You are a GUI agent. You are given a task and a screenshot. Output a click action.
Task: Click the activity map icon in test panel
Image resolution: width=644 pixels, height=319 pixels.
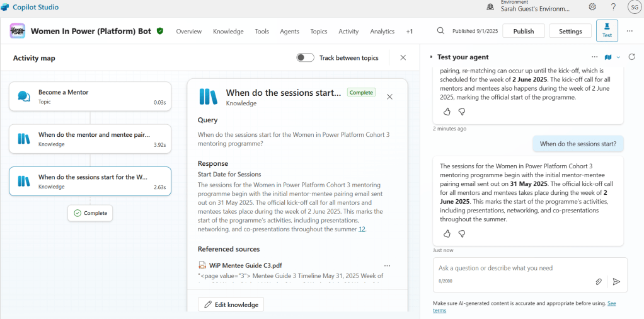click(x=608, y=57)
